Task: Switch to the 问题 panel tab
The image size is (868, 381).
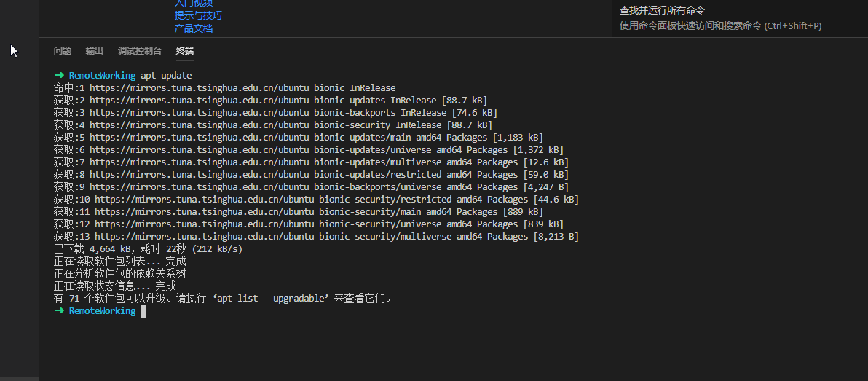Action: [x=63, y=51]
